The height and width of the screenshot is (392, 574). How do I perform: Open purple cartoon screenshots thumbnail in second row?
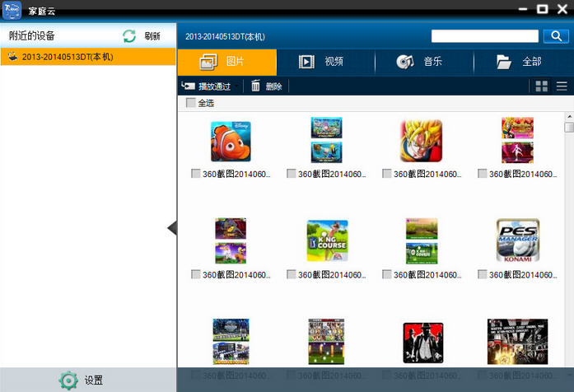(x=231, y=240)
